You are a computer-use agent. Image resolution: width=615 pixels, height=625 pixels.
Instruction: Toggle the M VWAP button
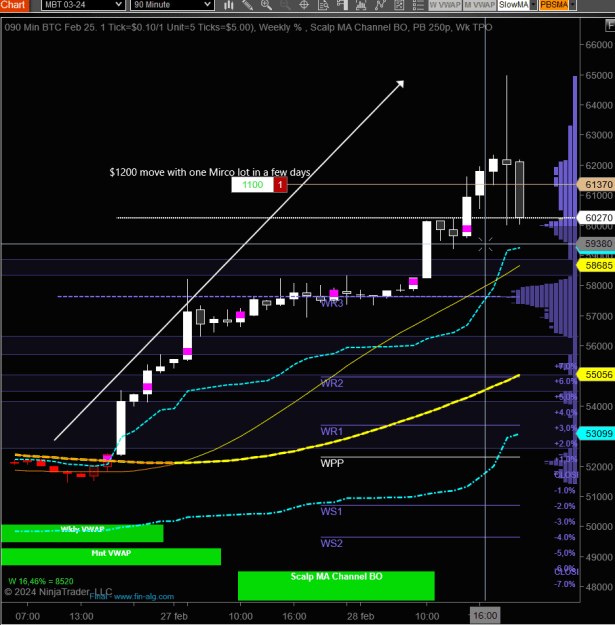tap(480, 5)
